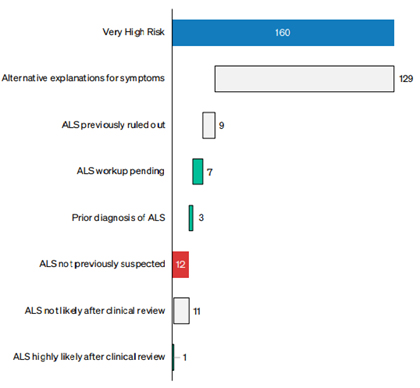The width and height of the screenshot is (420, 388).
Task: Click the number 9 value label
Action: click(221, 126)
